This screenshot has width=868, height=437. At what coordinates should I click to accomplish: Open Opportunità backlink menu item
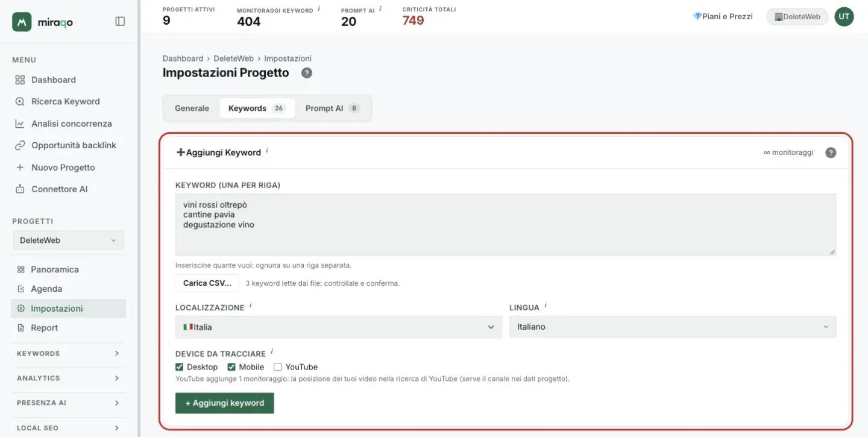(74, 145)
